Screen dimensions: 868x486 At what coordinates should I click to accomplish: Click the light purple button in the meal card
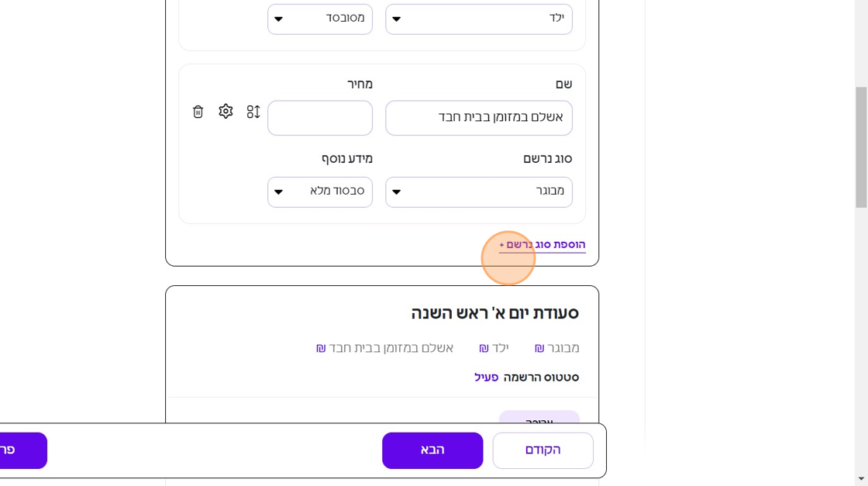[539, 419]
